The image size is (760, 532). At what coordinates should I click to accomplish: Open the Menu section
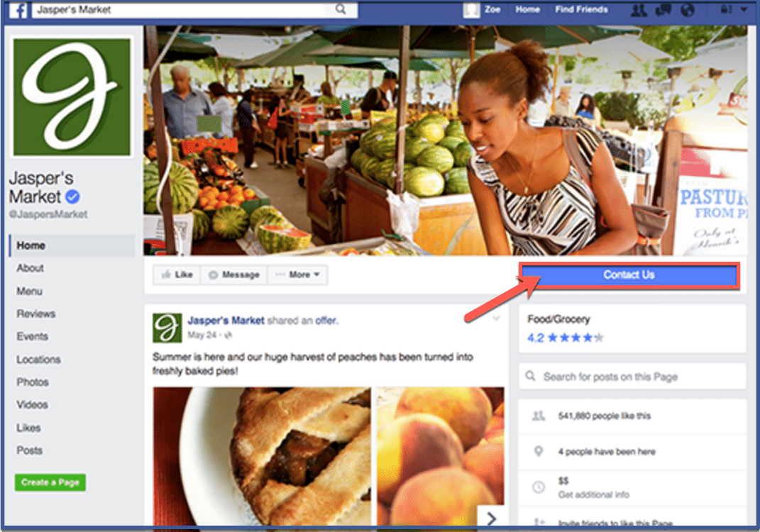[x=30, y=292]
